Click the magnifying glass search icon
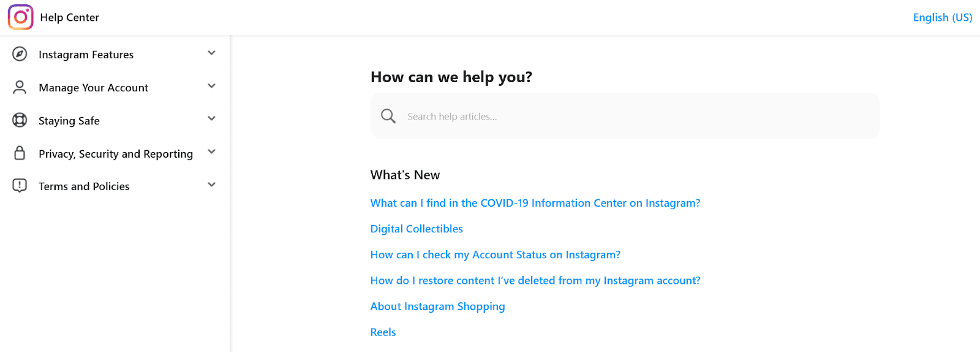 tap(388, 116)
